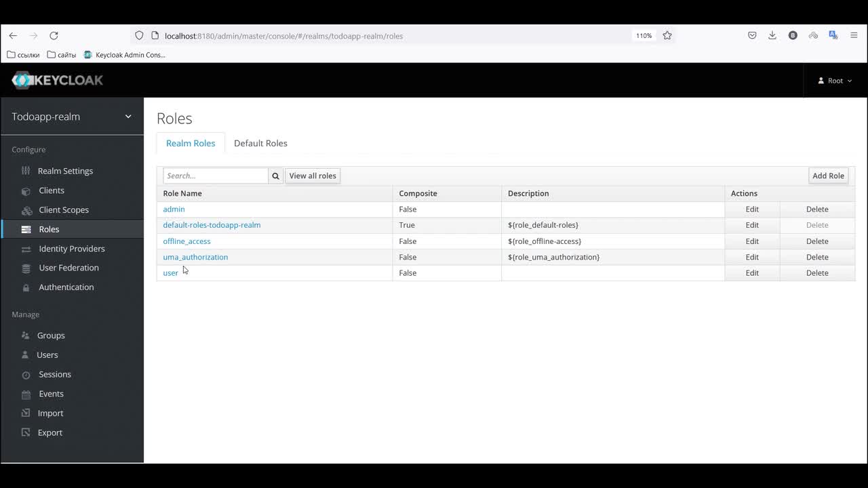This screenshot has width=868, height=488.
Task: Click the Keycloak logo
Action: pyautogui.click(x=58, y=80)
